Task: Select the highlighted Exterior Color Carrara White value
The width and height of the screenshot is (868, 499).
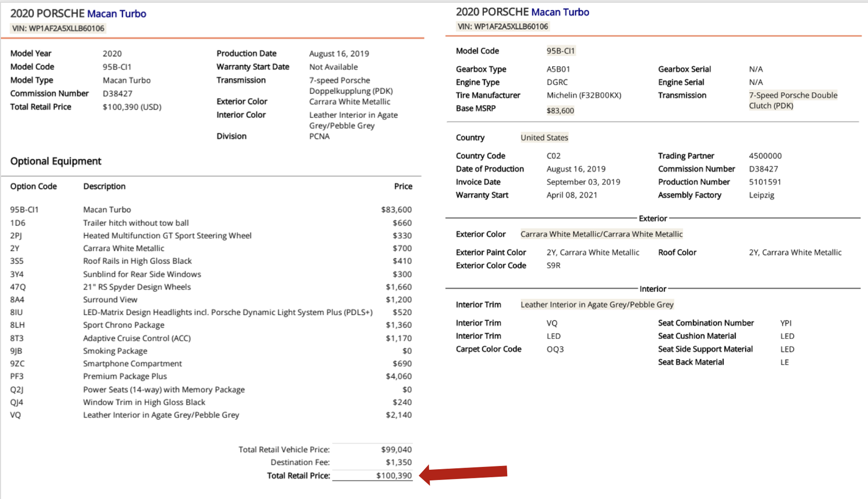Action: click(602, 234)
